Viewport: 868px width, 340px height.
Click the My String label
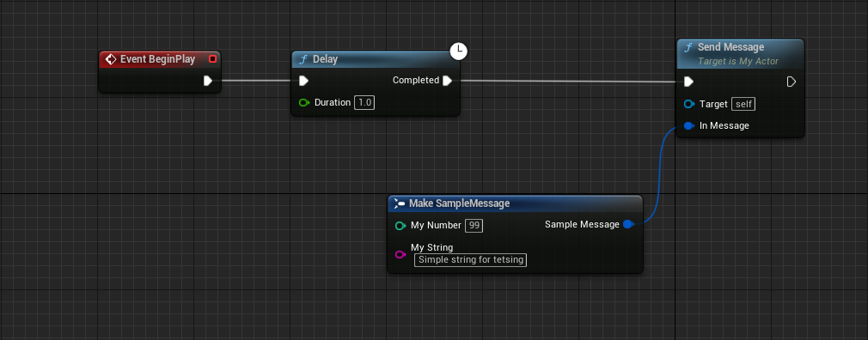pos(431,247)
